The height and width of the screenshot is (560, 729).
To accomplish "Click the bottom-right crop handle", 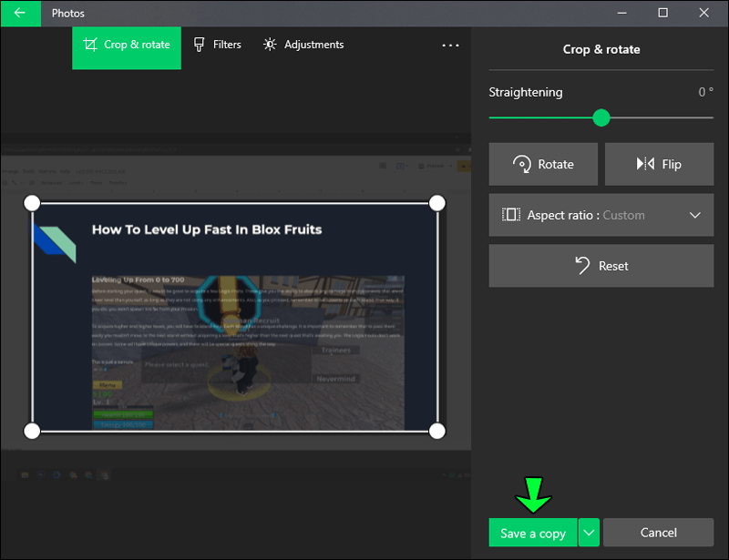I will [437, 432].
